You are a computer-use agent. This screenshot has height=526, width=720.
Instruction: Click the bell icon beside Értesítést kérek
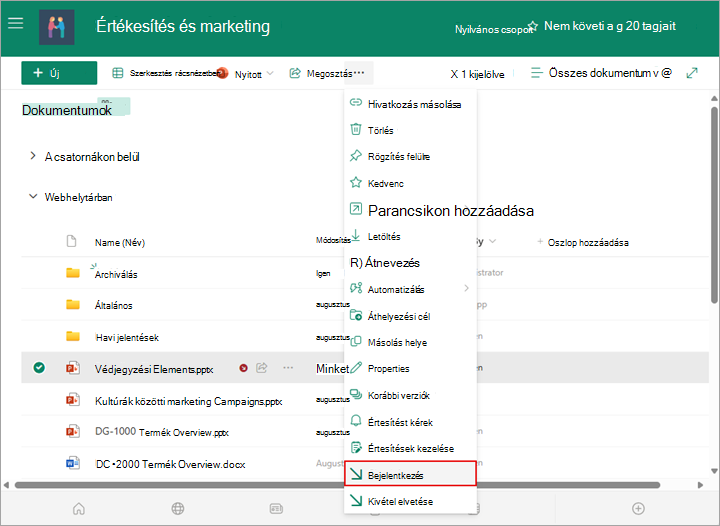point(356,420)
